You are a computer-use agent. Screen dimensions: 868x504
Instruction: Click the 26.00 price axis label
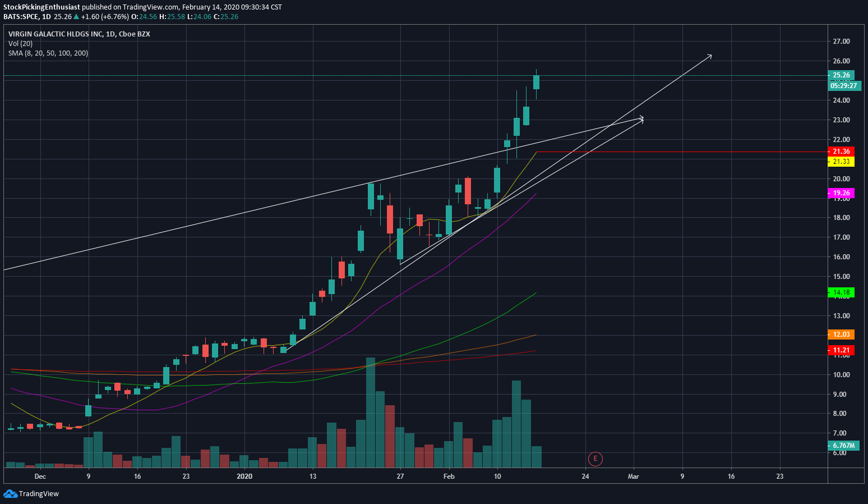pos(841,61)
